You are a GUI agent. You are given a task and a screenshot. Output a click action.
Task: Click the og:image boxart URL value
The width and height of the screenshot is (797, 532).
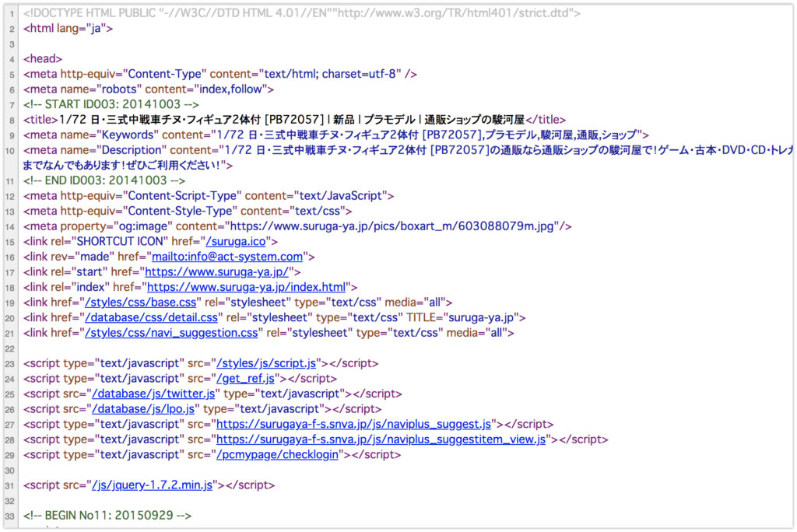click(392, 226)
